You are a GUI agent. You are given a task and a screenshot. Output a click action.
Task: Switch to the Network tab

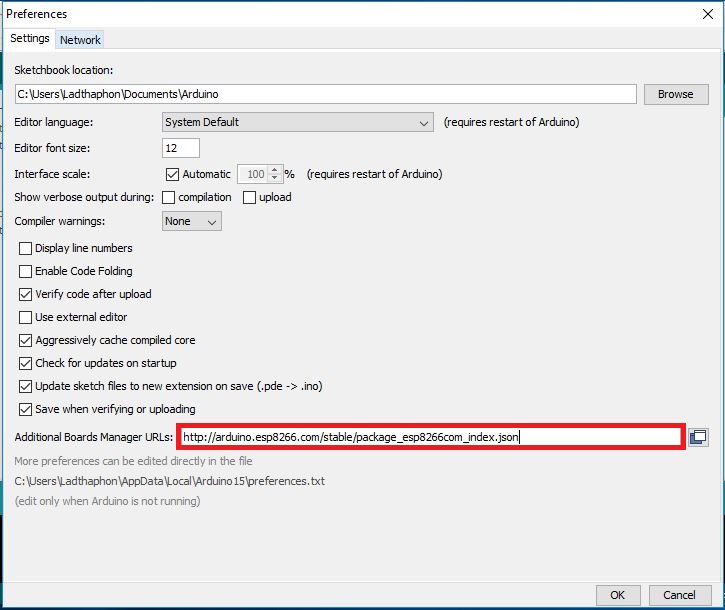click(x=80, y=40)
